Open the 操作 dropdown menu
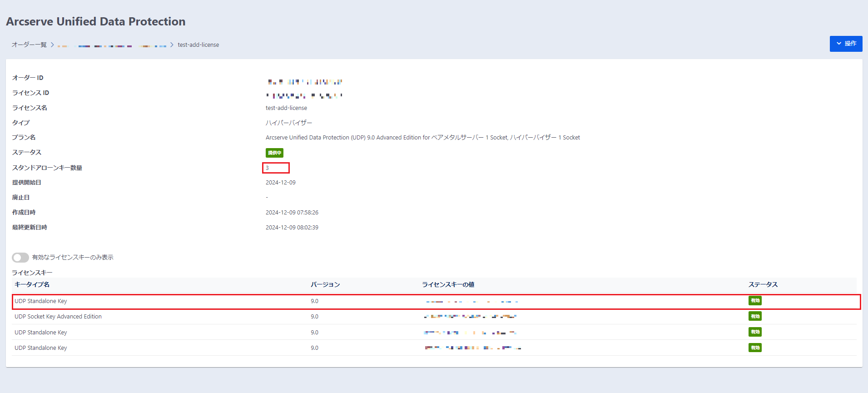Screen dimensions: 868x393 [846, 44]
